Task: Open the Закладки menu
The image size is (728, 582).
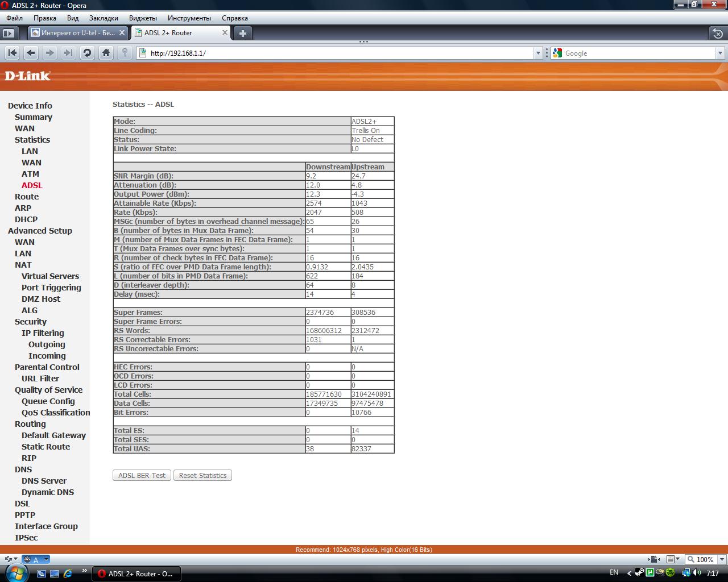Action: 104,18
